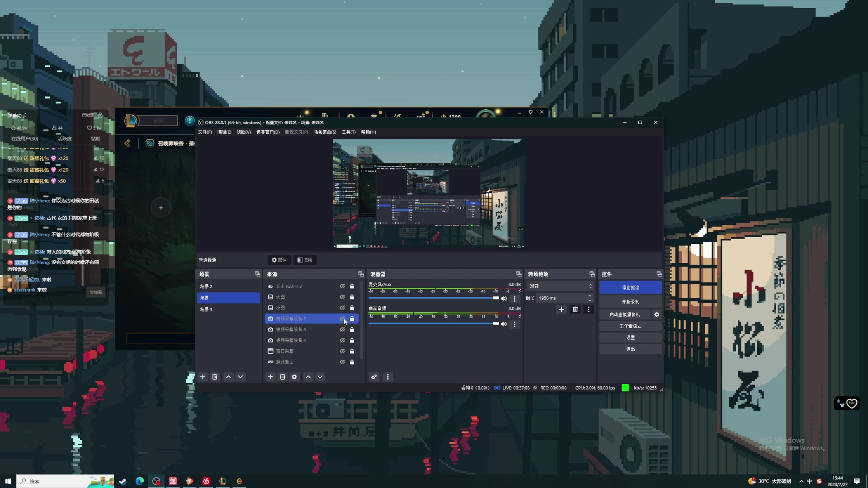Pop out the 来源 dock panel
Image resolution: width=868 pixels, height=488 pixels.
(x=361, y=274)
